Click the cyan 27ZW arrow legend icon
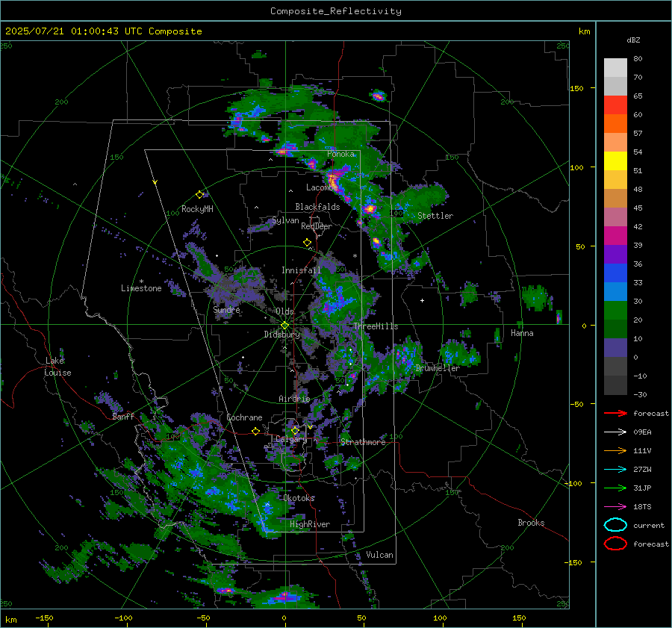This screenshot has width=672, height=628. (615, 470)
